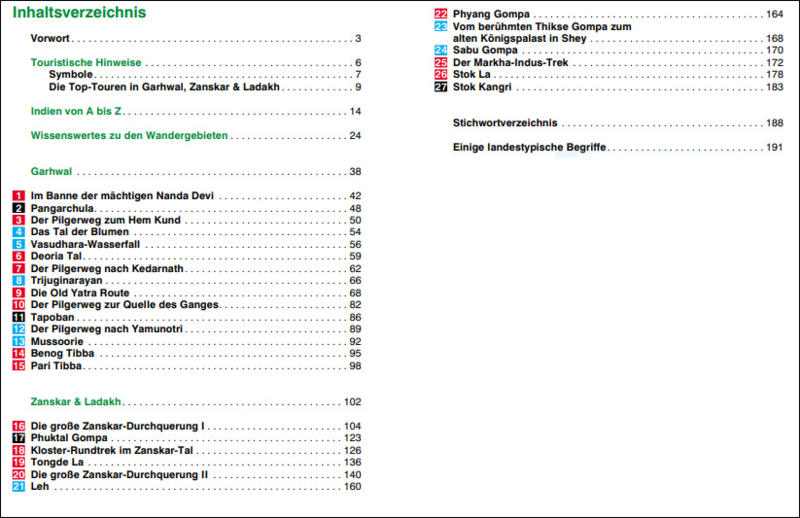Click the black number 2 tour badge
The height and width of the screenshot is (518, 800).
coord(18,208)
